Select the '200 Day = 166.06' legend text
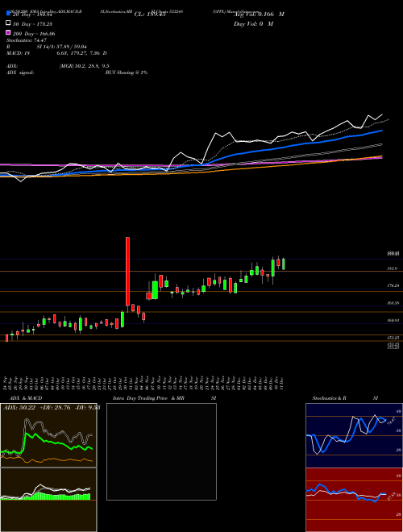The height and width of the screenshot is (532, 403). point(34,34)
